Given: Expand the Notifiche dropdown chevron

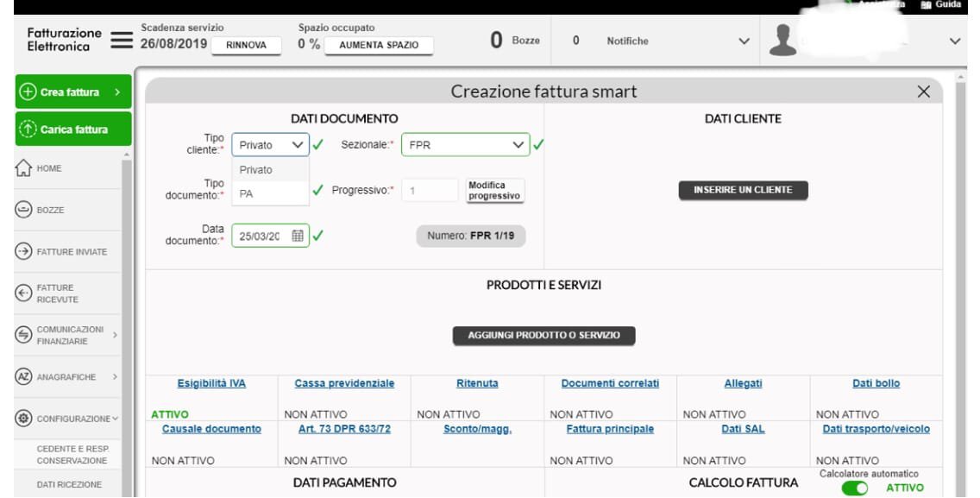Looking at the screenshot, I should [744, 41].
